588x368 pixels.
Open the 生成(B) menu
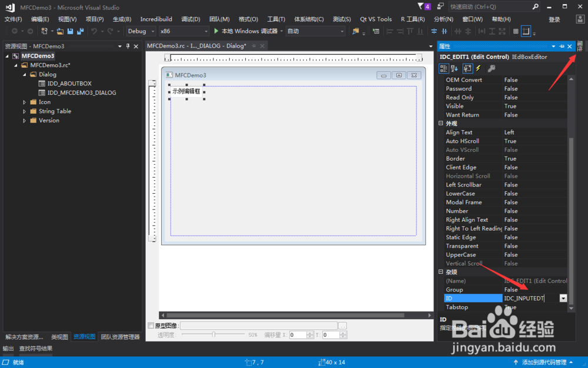[122, 19]
